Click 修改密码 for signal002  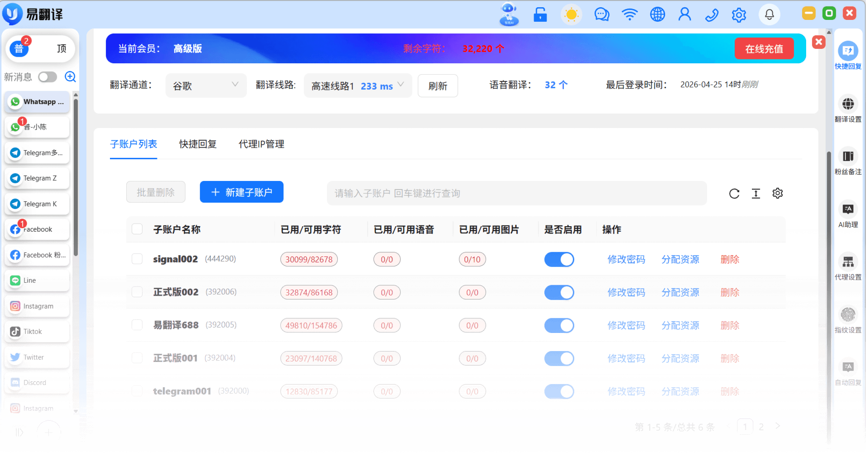pos(626,259)
